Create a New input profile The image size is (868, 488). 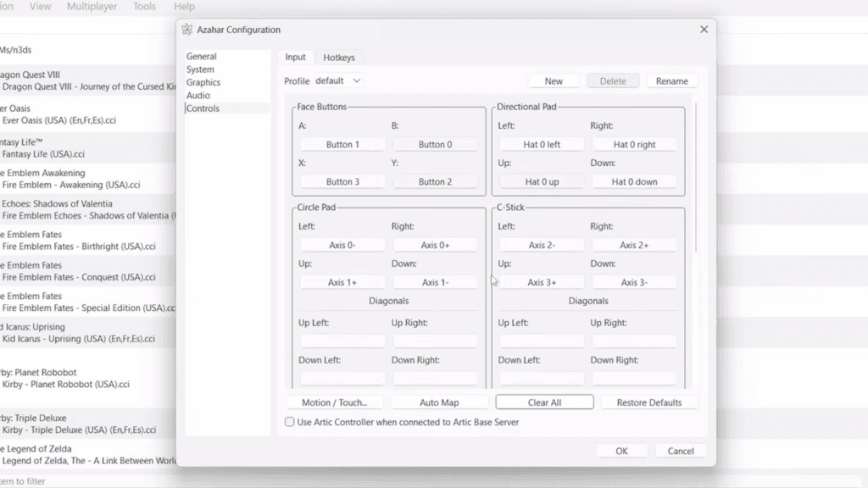554,80
